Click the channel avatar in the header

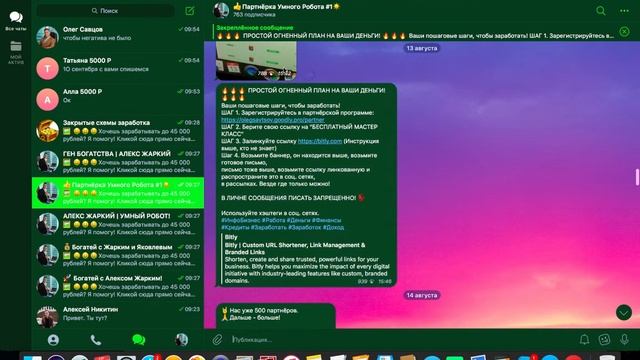pyautogui.click(x=221, y=10)
